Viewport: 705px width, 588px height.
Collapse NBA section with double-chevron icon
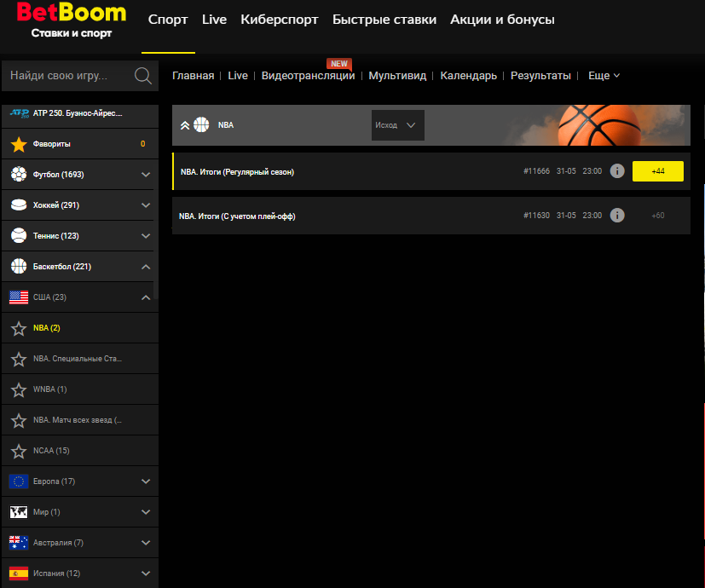pos(185,125)
